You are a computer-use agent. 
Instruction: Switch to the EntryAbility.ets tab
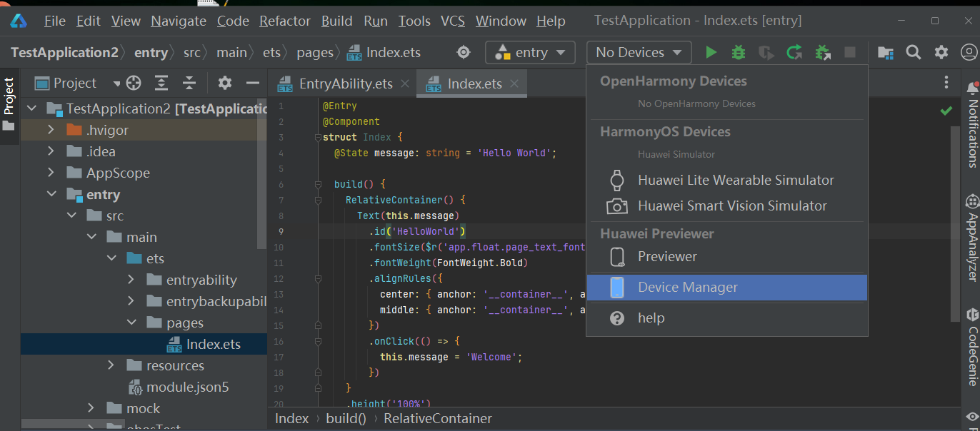coord(346,83)
